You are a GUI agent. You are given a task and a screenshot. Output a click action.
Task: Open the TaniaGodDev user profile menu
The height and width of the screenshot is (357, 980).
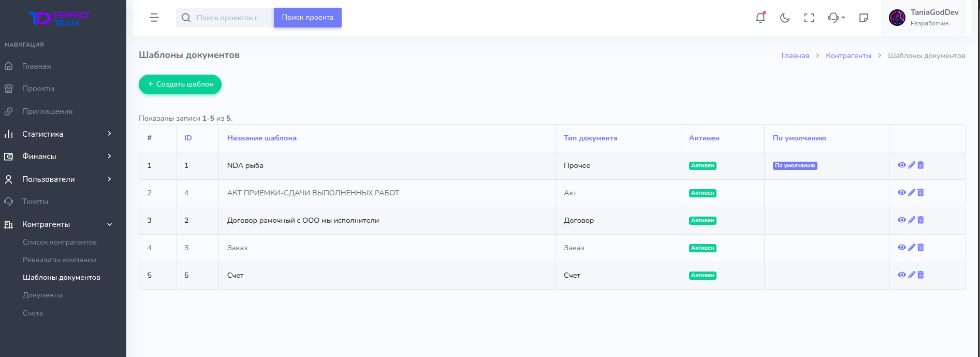pyautogui.click(x=924, y=18)
